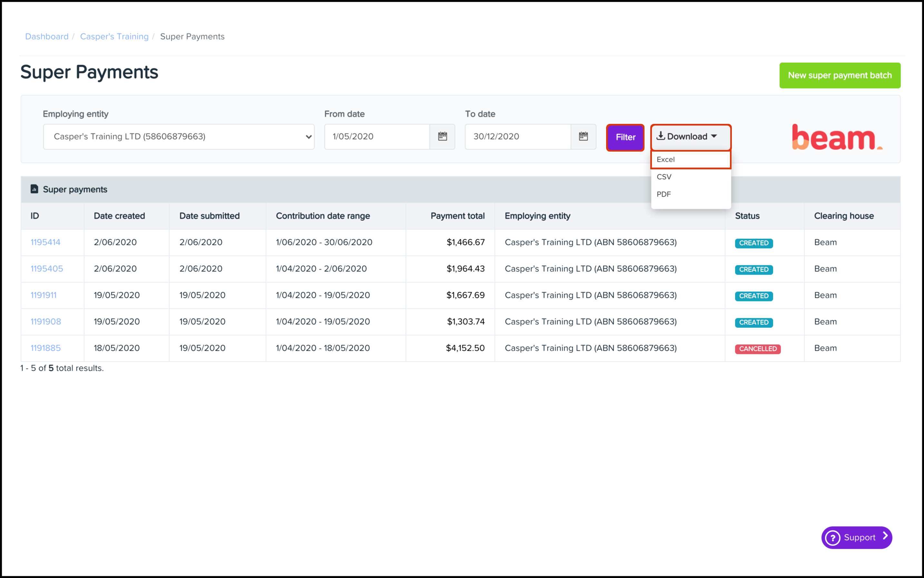Image resolution: width=924 pixels, height=578 pixels.
Task: Click the From date input field
Action: click(x=377, y=136)
